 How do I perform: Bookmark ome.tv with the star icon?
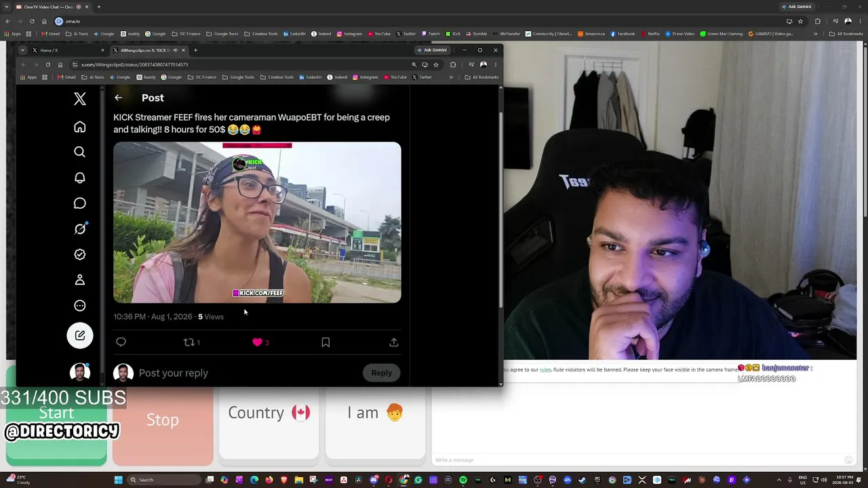[x=800, y=21]
